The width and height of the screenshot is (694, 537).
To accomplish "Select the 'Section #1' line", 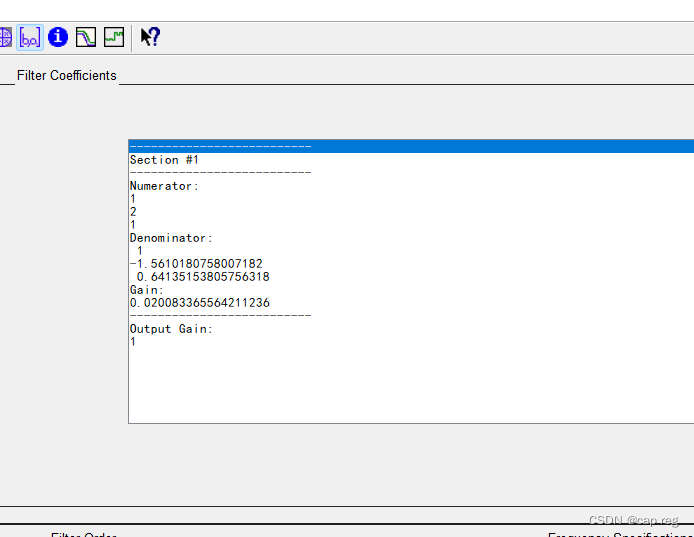I will (164, 160).
